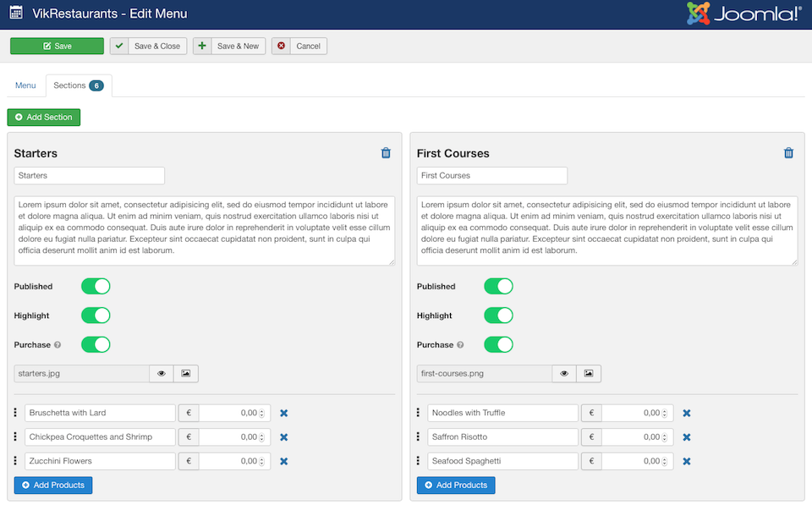Remove Zucchini Flowers product
This screenshot has width=812, height=505.
(284, 462)
